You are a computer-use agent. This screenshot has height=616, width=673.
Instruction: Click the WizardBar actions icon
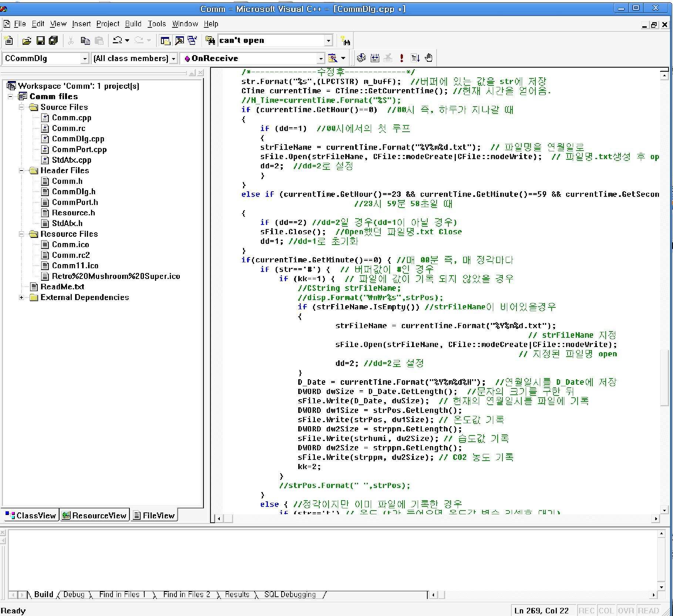(x=333, y=58)
